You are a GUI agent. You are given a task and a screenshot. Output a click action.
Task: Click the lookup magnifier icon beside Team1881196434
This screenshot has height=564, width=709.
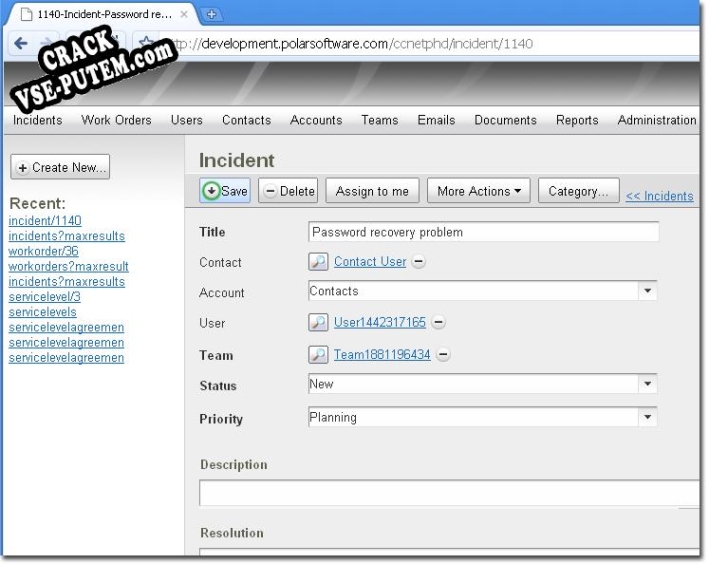click(318, 354)
